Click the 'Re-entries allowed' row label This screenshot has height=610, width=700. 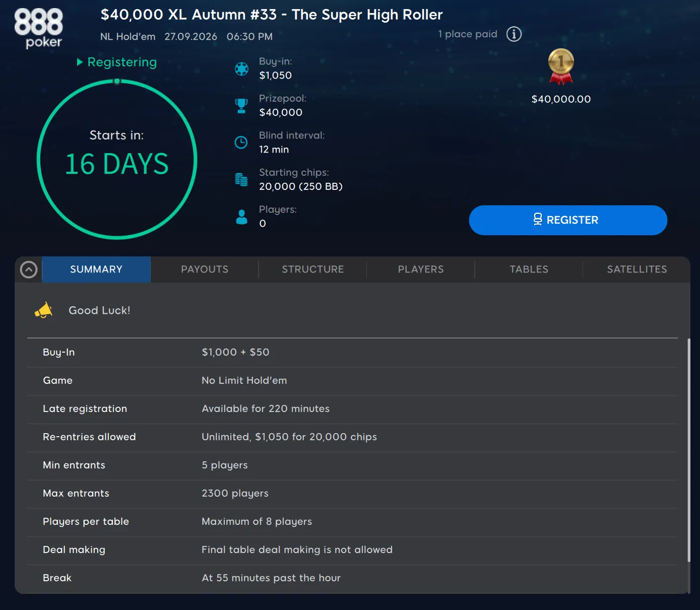click(89, 437)
